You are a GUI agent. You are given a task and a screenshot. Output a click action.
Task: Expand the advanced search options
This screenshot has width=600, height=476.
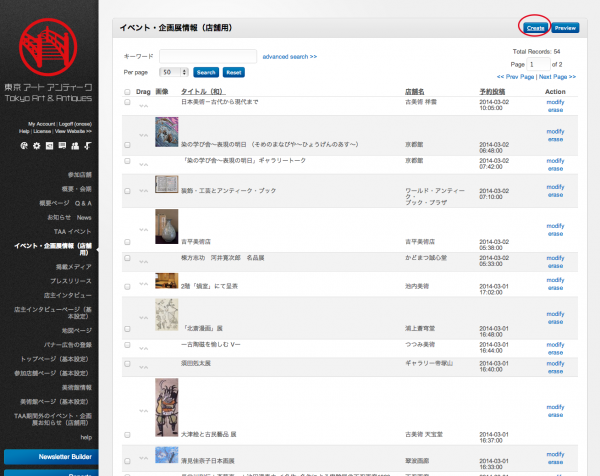coord(290,57)
